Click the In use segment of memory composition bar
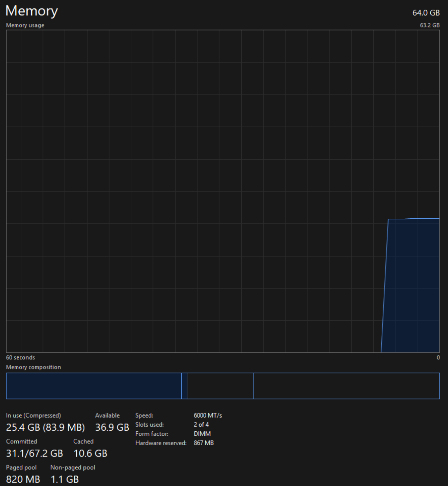The width and height of the screenshot is (448, 486). click(x=94, y=386)
